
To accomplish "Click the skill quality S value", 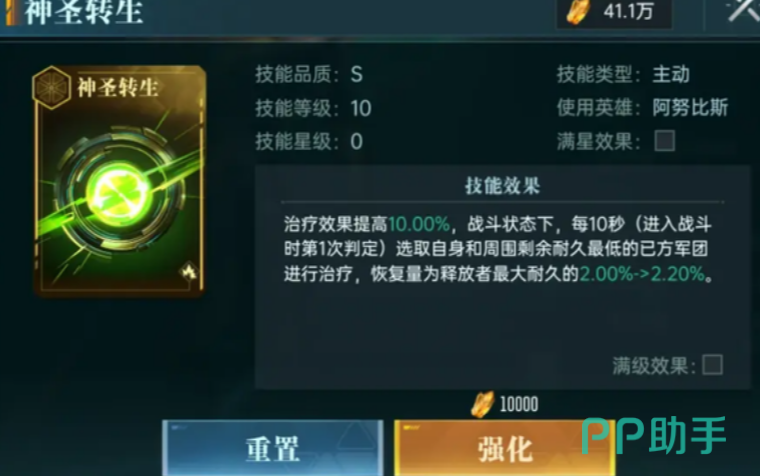I will pos(356,75).
